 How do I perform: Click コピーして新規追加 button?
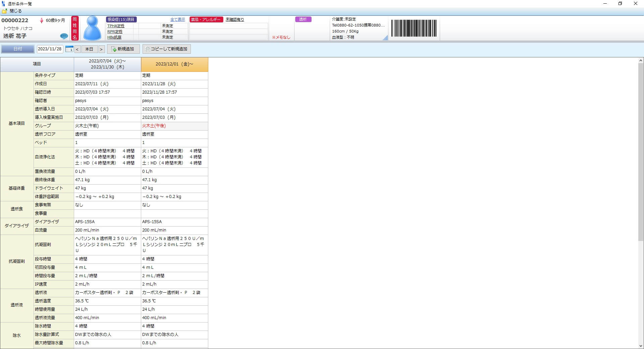pos(166,49)
